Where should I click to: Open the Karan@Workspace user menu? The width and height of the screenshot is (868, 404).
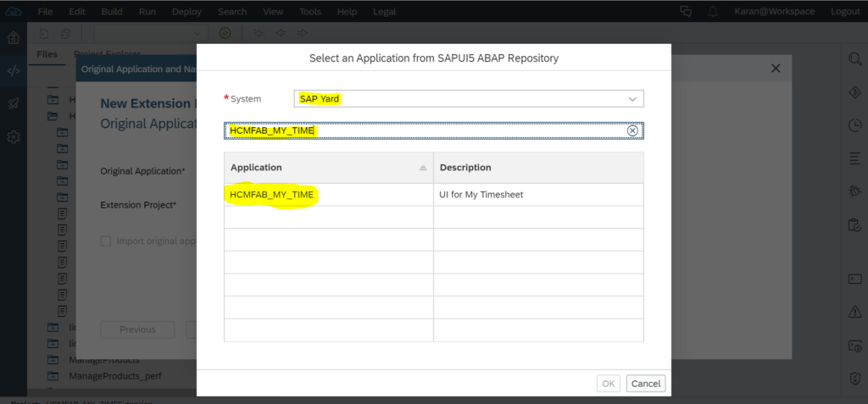(775, 12)
